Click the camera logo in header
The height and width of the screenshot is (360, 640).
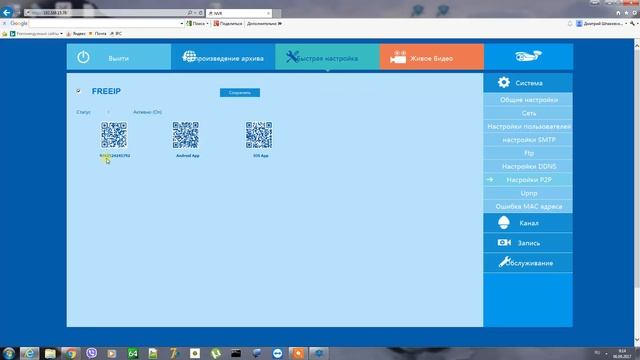(528, 56)
